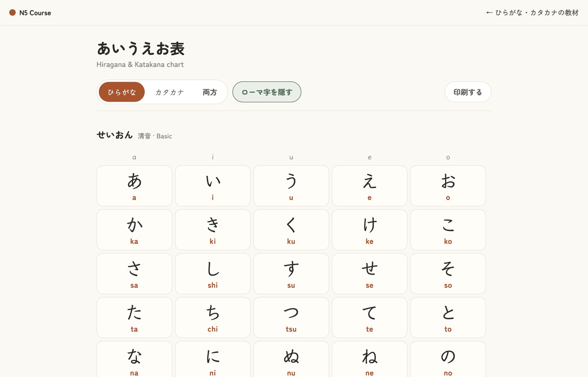588x377 pixels.
Task: Select the あ (a) card
Action: tap(134, 186)
